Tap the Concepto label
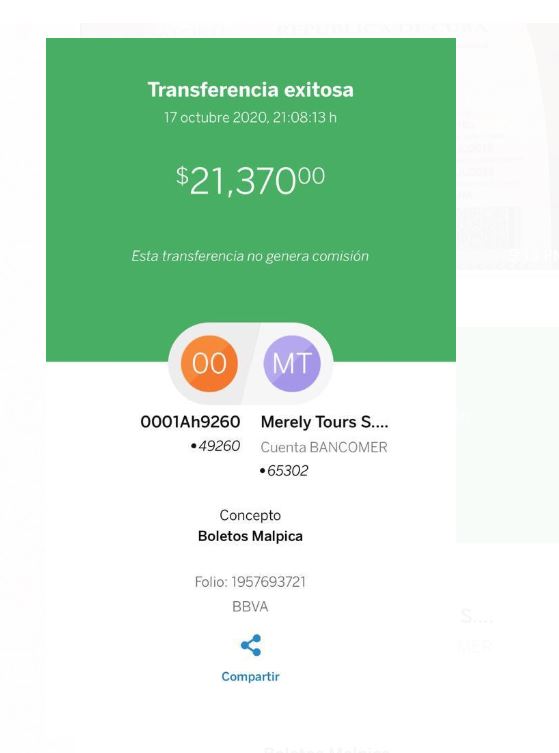Image resolution: width=559 pixels, height=753 pixels. coord(250,515)
